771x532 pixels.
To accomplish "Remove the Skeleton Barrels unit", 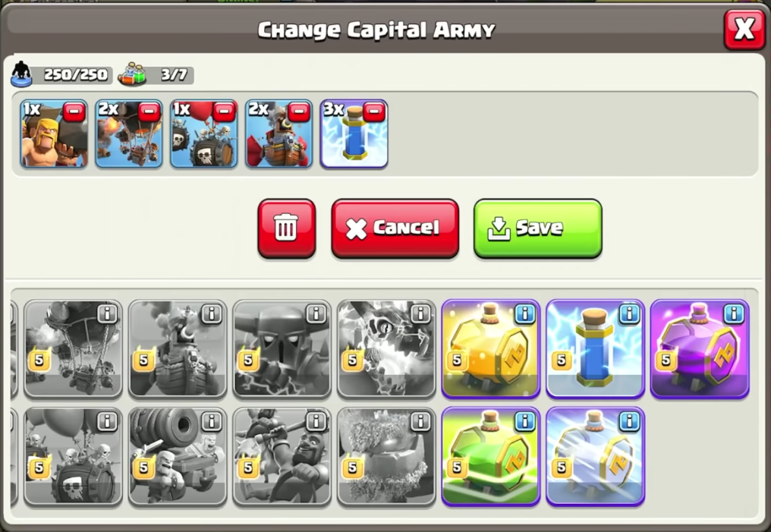I will [224, 112].
